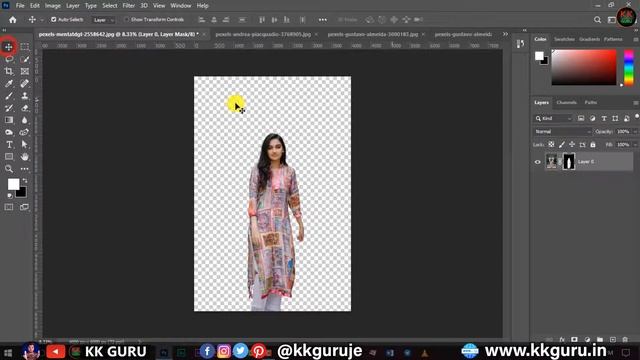
Task: Select the Path Selection tool
Action: tap(25, 144)
